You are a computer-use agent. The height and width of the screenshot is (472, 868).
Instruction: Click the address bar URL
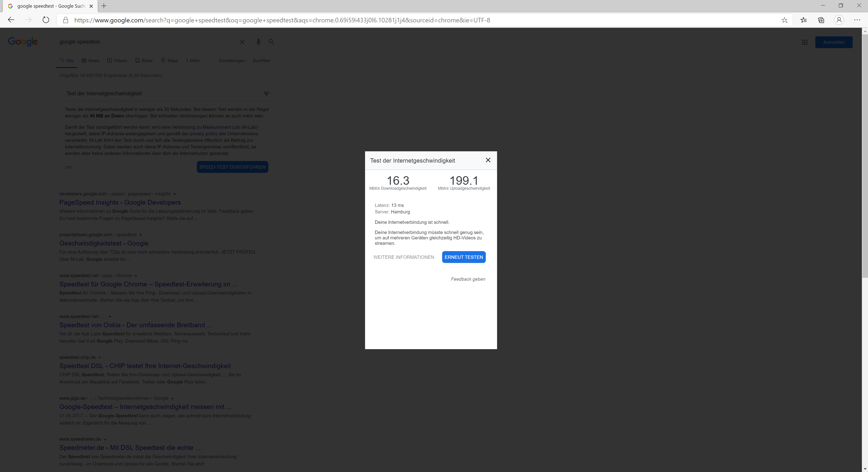[282, 20]
